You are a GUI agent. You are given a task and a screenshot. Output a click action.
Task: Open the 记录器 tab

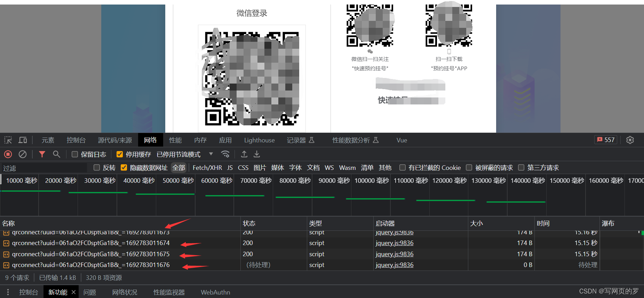pyautogui.click(x=301, y=140)
